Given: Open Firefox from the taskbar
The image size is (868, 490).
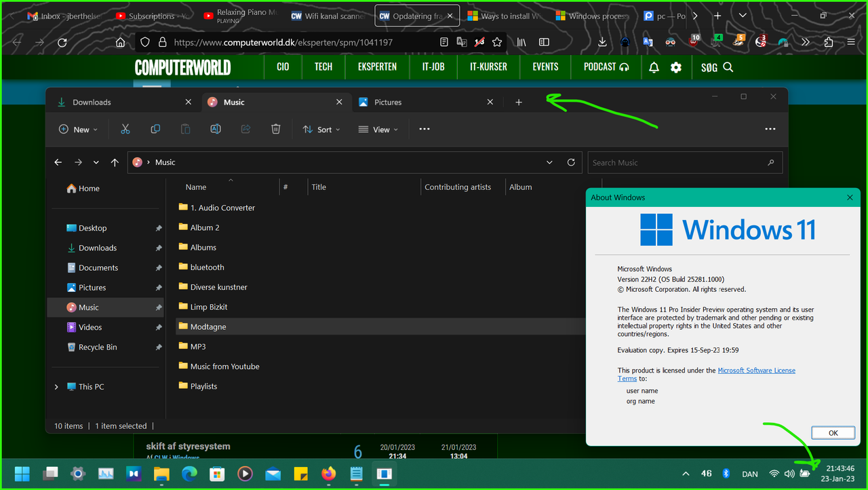Looking at the screenshot, I should click(x=328, y=474).
